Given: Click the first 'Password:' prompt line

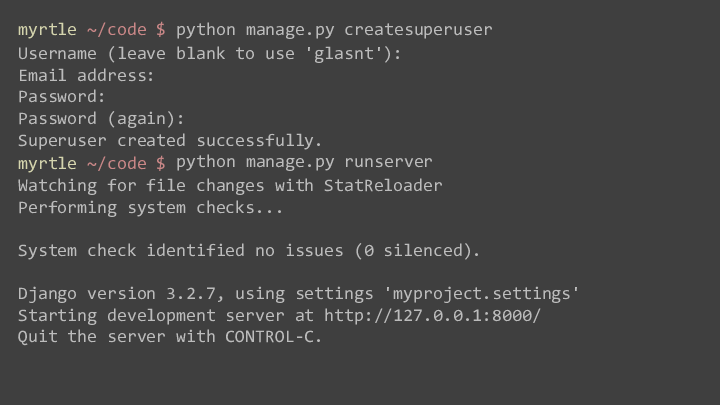Looking at the screenshot, I should (x=61, y=97).
